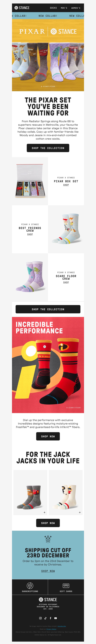Viewport: 96px width, 644px height.
Task: Click the Subscriptions box icon
Action: pos(30,585)
